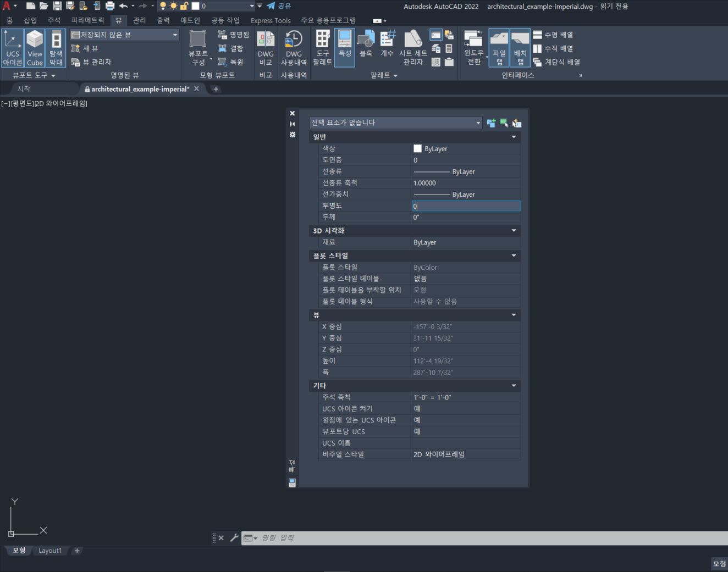The height and width of the screenshot is (572, 728).
Task: Open DWG 사용내역 history
Action: [294, 48]
